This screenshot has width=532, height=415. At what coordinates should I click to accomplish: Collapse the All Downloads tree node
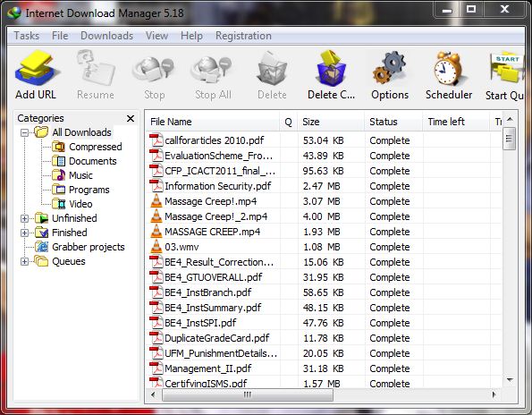click(24, 132)
